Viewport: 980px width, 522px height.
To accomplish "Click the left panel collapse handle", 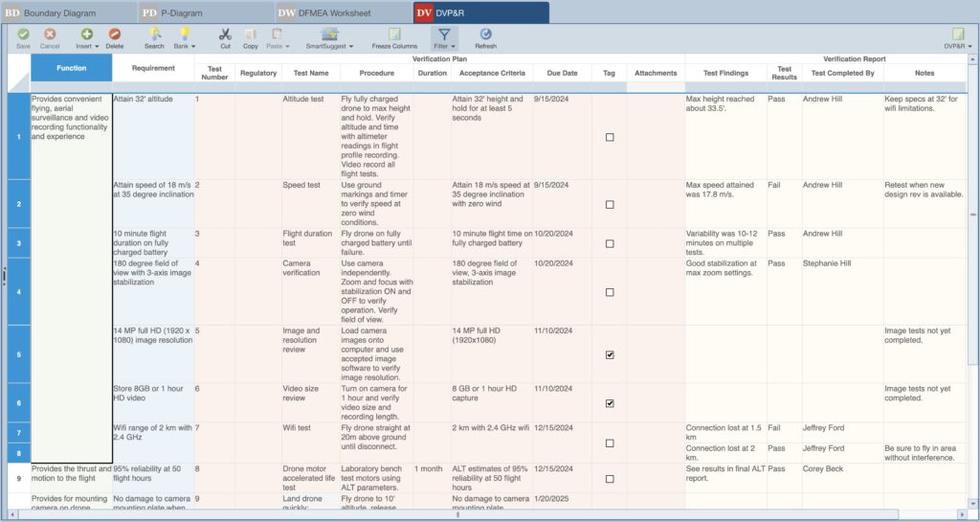I will 4,275.
